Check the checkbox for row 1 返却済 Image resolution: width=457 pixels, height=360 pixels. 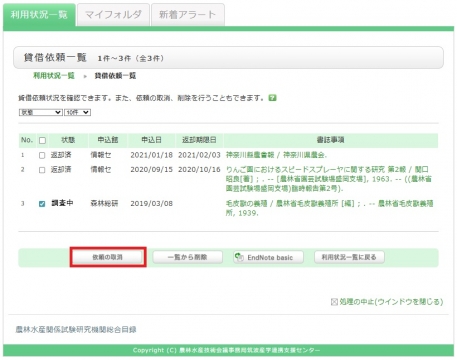pyautogui.click(x=42, y=155)
